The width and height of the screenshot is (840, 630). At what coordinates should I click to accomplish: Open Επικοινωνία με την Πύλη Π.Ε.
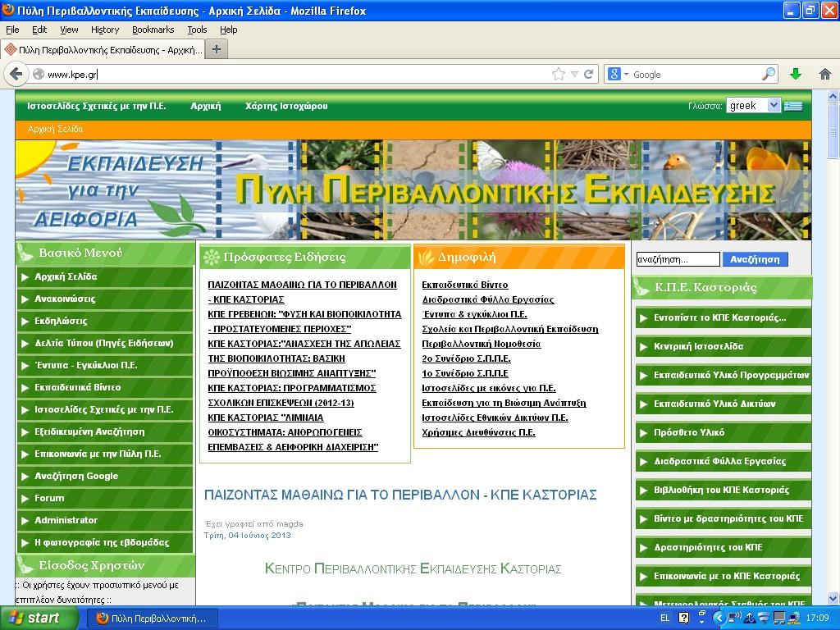[x=105, y=454]
